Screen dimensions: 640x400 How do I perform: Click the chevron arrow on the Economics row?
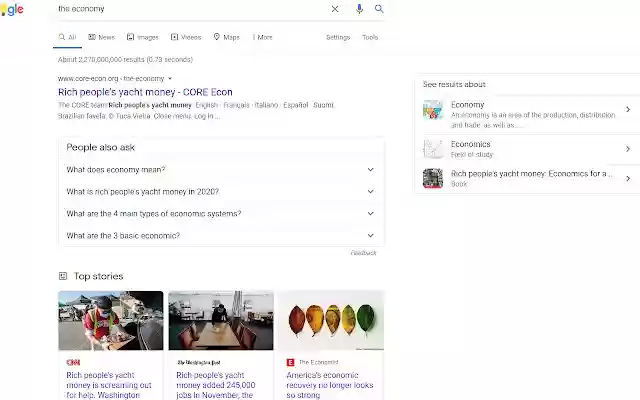pos(628,149)
